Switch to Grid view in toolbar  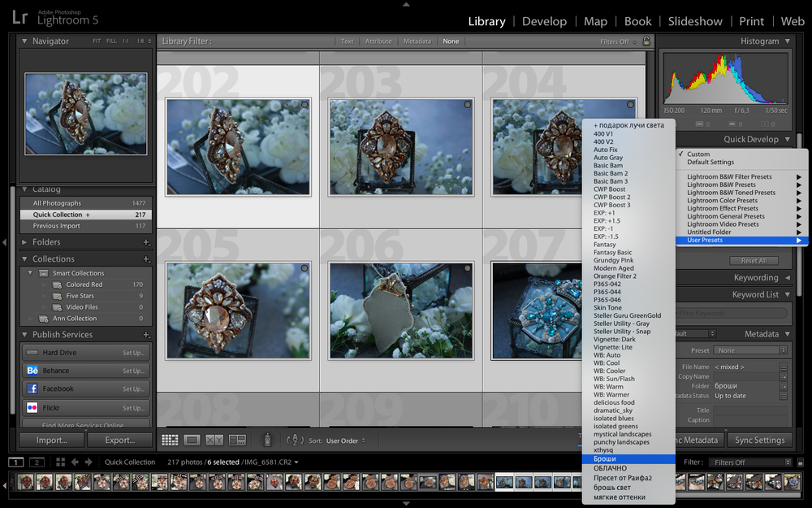point(170,440)
